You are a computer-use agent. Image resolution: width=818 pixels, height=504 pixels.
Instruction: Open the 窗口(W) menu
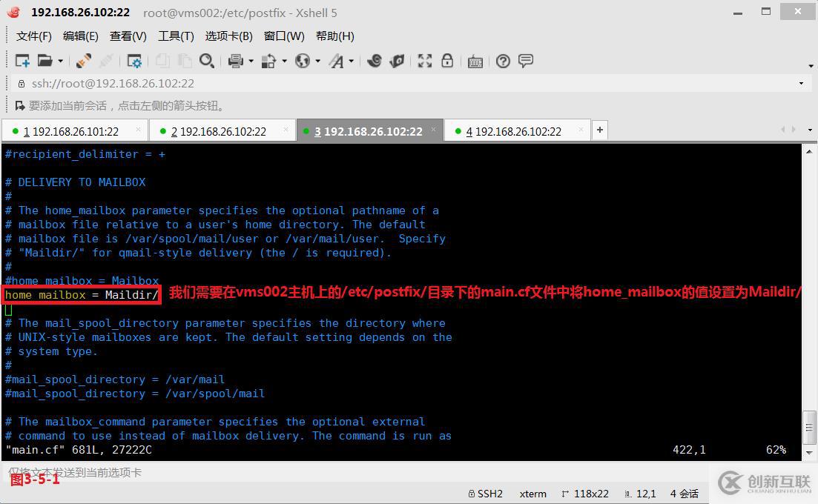click(284, 36)
